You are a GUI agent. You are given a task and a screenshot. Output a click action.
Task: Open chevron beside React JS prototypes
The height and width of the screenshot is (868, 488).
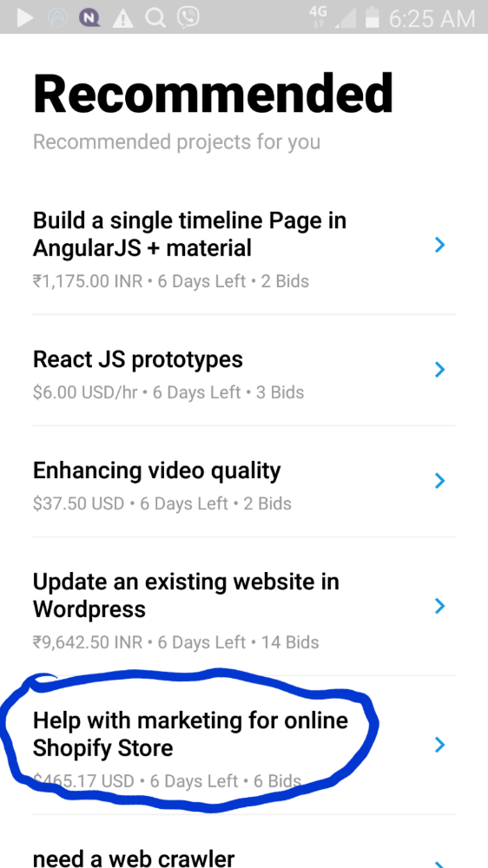440,369
